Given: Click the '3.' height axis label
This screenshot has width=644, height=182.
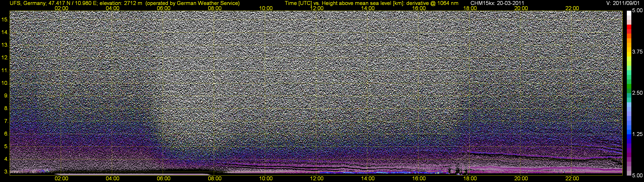Looking at the screenshot, I should point(6,172).
